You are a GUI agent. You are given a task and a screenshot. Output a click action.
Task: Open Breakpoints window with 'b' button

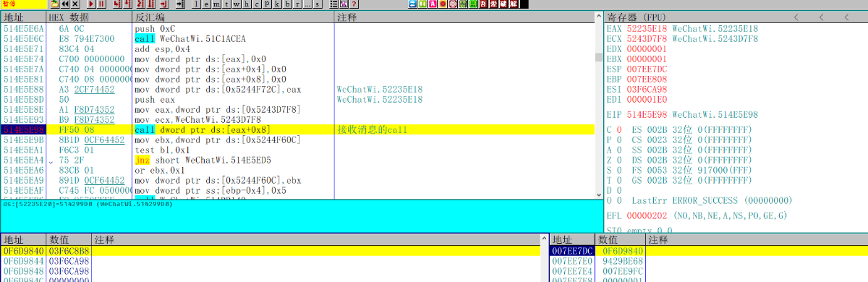click(x=287, y=4)
